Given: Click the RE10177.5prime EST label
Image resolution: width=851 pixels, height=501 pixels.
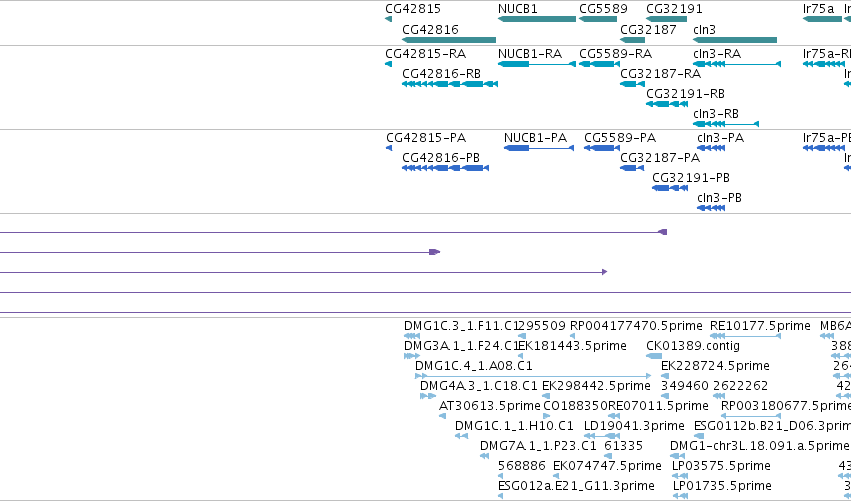Looking at the screenshot, I should tap(760, 326).
